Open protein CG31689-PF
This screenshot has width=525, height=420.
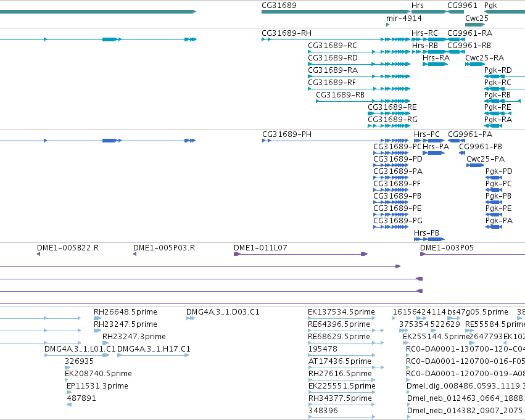pos(397,184)
